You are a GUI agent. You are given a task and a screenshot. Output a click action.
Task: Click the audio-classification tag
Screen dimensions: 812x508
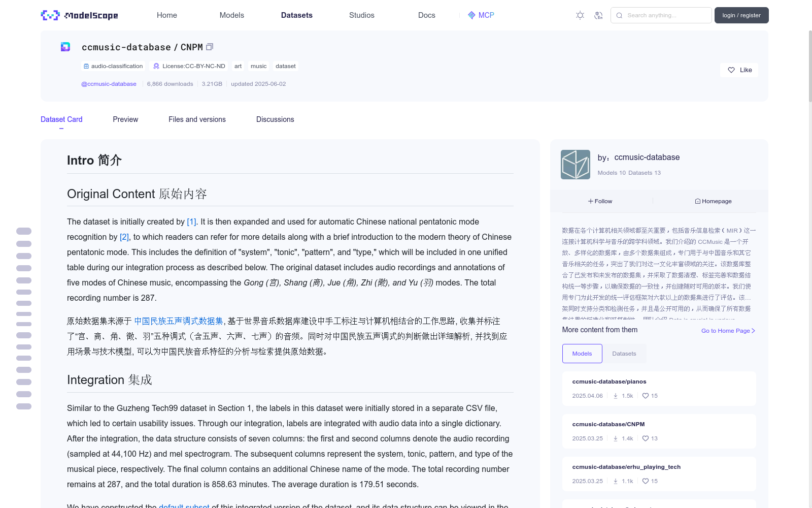coord(113,66)
